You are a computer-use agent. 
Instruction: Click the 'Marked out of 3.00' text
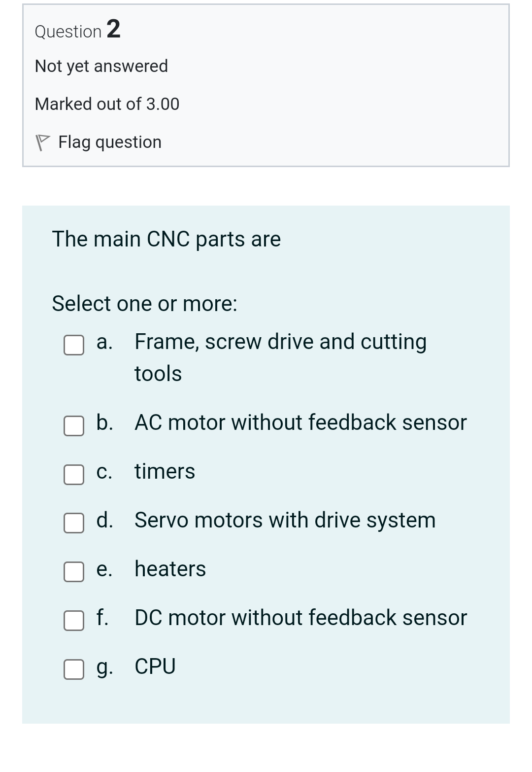pos(107,104)
